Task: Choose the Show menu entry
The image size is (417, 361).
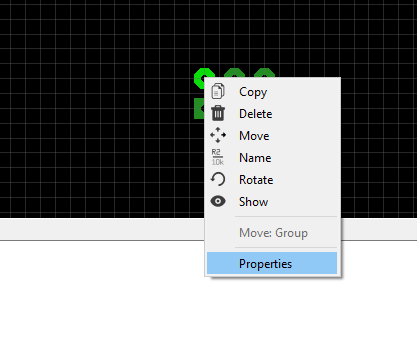Action: tap(272, 202)
